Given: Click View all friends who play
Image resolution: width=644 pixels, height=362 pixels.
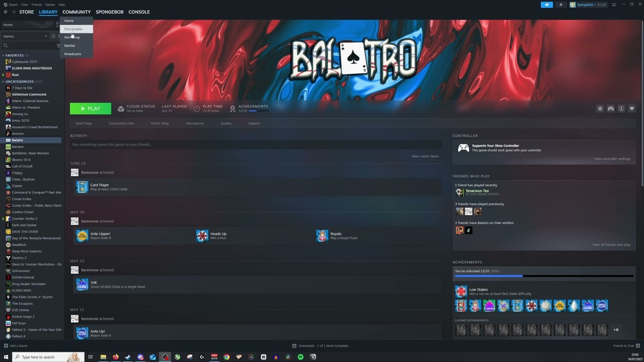Looking at the screenshot, I should (611, 245).
